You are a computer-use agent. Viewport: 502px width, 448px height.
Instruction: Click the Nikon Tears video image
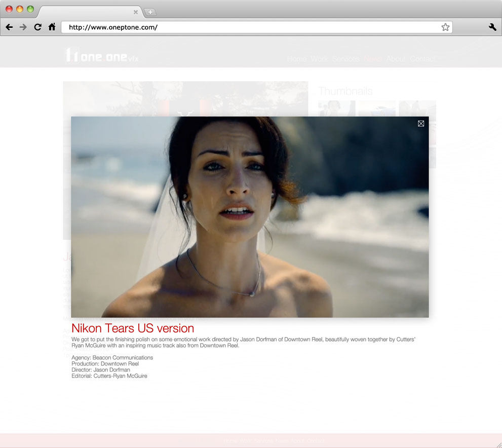click(250, 217)
